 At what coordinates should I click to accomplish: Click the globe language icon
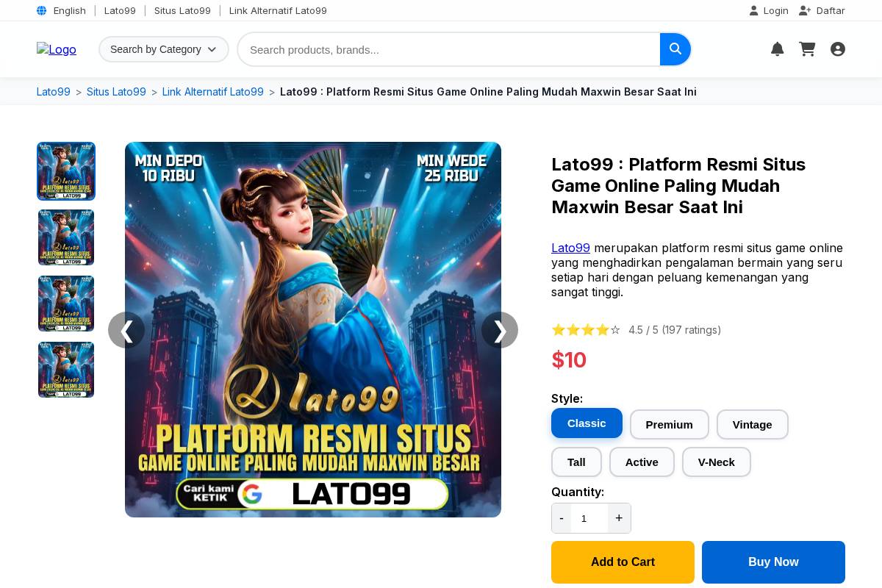coord(42,10)
